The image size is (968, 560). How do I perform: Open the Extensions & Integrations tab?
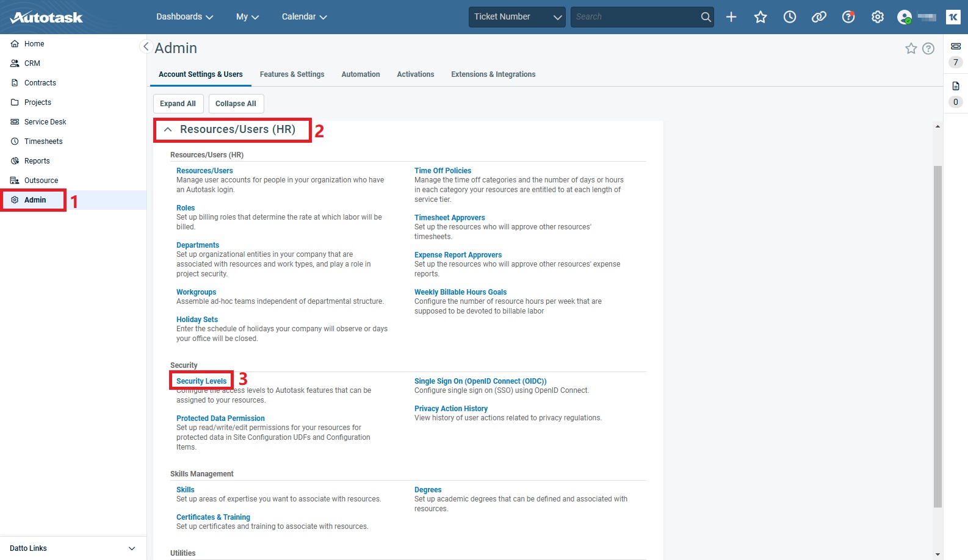coord(493,74)
